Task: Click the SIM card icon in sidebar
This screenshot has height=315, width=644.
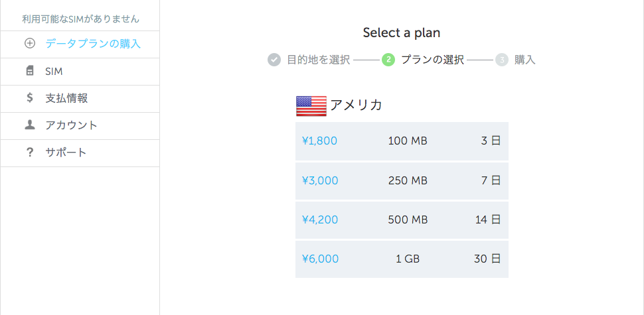Action: [30, 71]
